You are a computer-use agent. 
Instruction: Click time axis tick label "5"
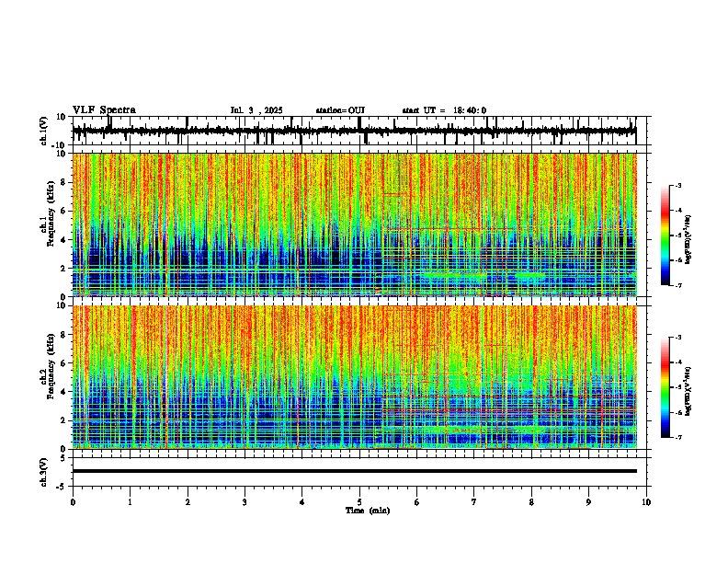coord(359,502)
